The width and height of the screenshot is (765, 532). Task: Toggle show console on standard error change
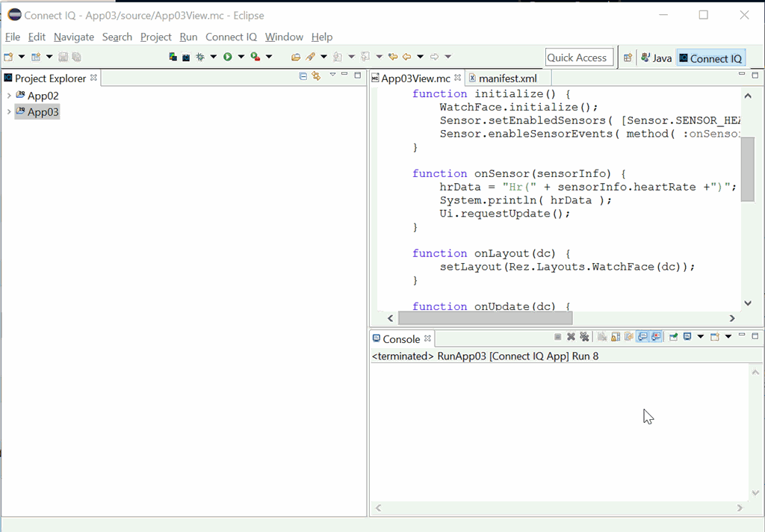656,338
